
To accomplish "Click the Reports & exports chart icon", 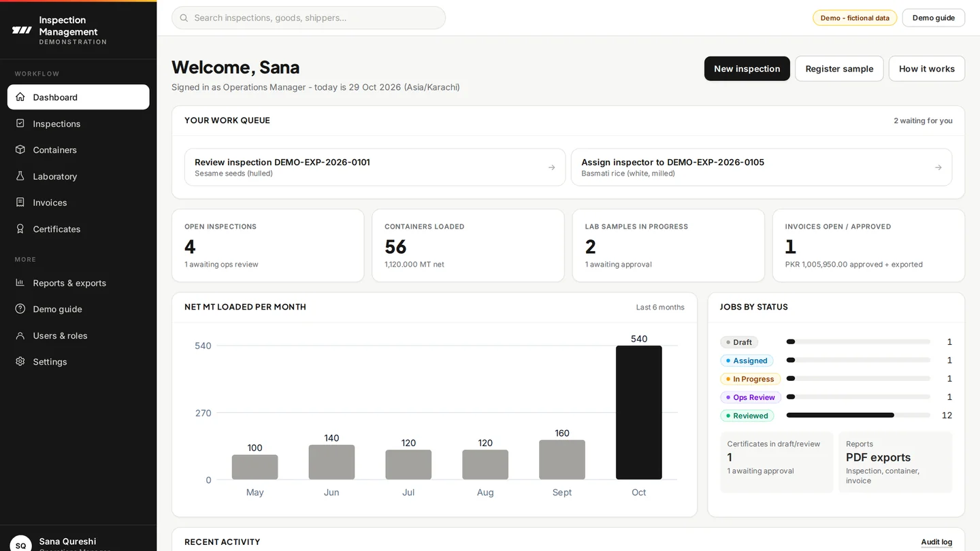I will [x=20, y=283].
